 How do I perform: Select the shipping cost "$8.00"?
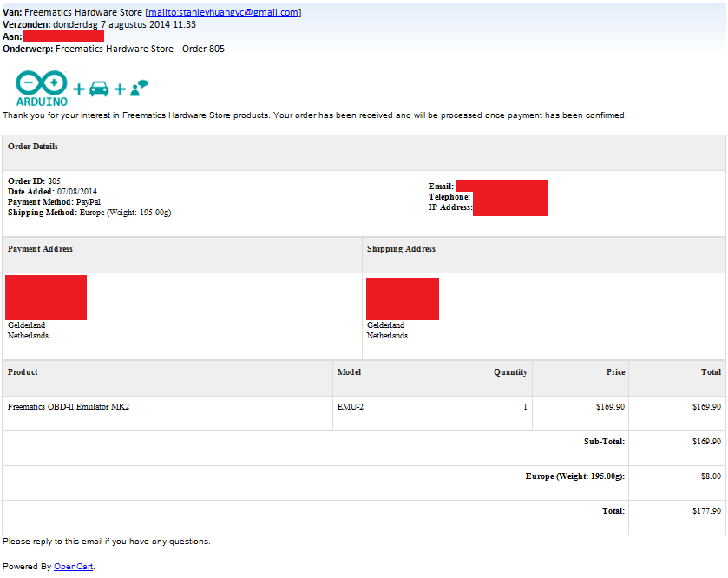pyautogui.click(x=712, y=476)
